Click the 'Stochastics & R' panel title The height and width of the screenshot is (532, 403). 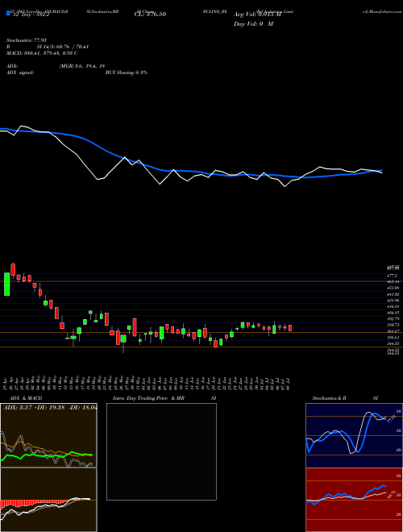330,398
